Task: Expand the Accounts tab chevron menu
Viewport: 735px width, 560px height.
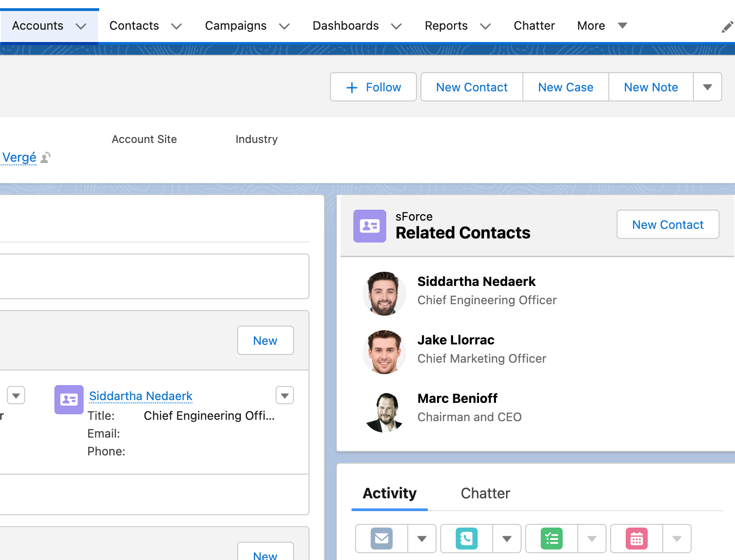Action: [81, 26]
